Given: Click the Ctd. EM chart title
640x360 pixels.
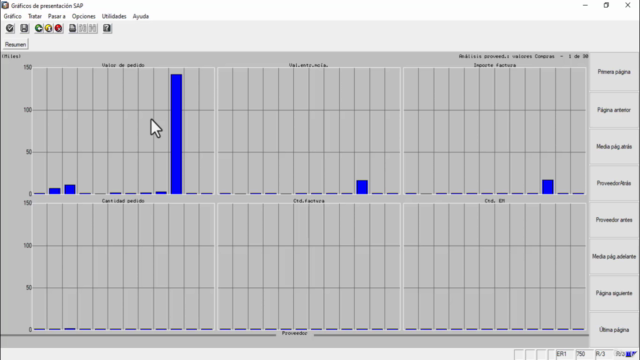Looking at the screenshot, I should pos(495,201).
